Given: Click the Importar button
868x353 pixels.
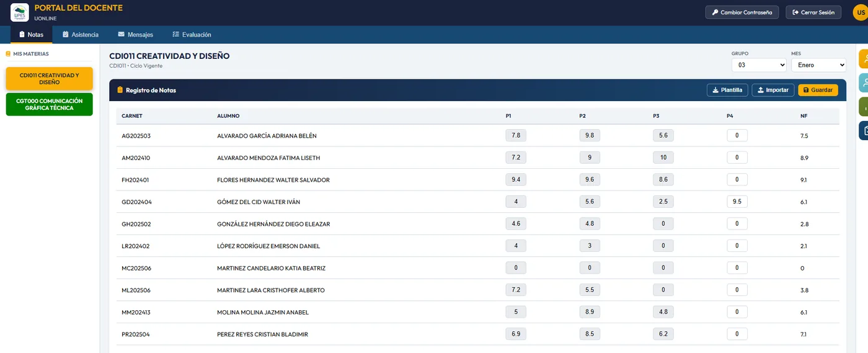Looking at the screenshot, I should [x=773, y=90].
